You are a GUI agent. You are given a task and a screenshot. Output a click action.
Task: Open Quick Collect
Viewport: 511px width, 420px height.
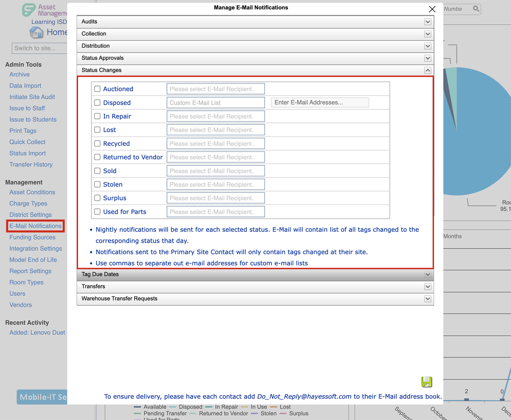click(27, 142)
